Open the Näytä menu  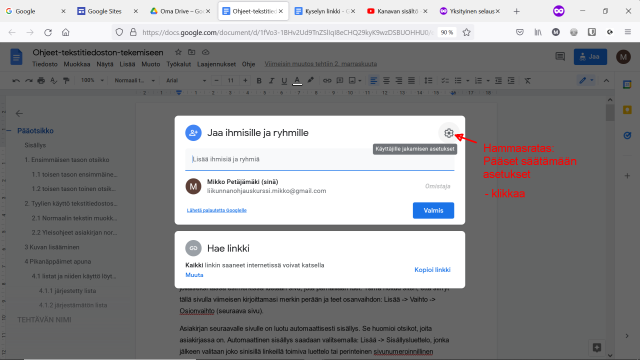105,64
